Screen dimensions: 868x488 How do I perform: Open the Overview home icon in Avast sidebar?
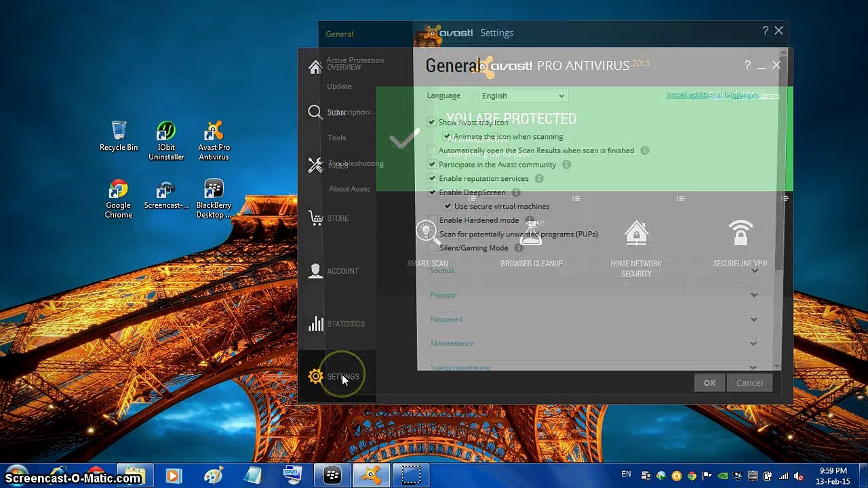315,67
